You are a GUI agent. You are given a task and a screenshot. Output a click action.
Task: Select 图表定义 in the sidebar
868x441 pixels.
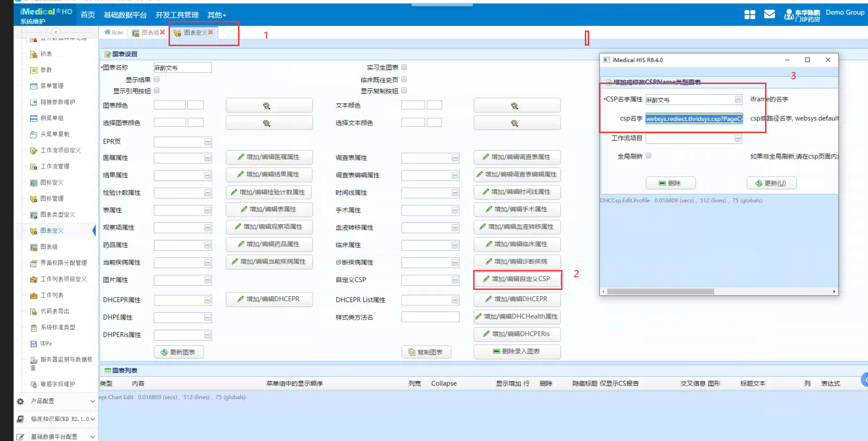[52, 231]
